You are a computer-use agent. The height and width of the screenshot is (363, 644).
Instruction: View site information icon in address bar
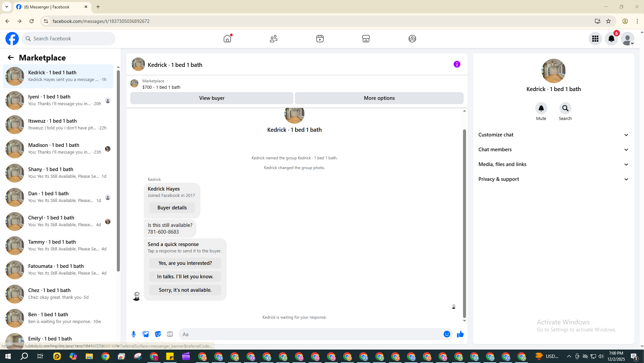pyautogui.click(x=46, y=21)
